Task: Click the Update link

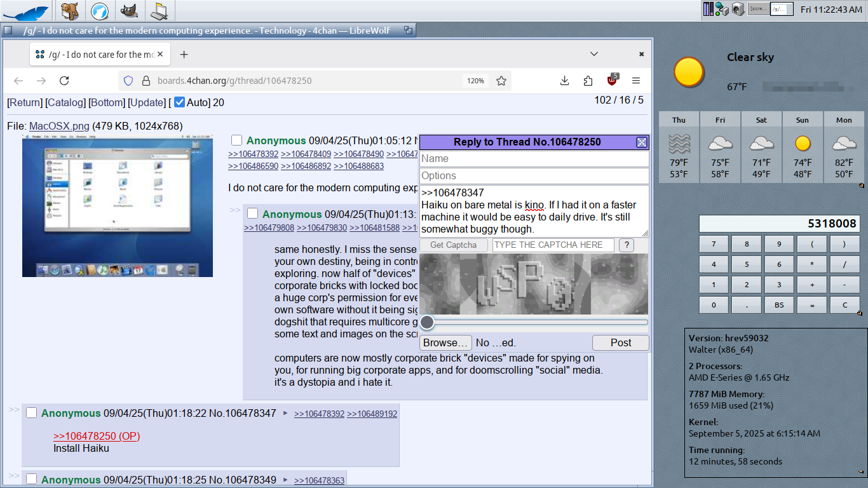Action: click(x=147, y=102)
